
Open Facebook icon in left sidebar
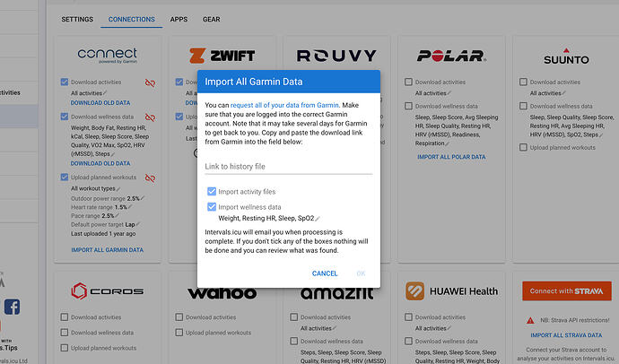tap(12, 307)
